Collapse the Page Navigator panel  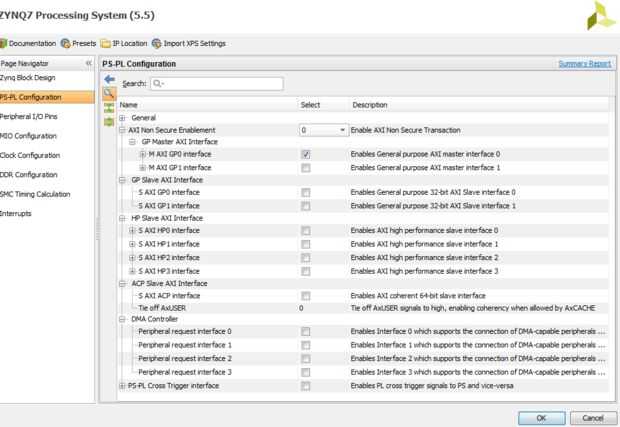89,63
